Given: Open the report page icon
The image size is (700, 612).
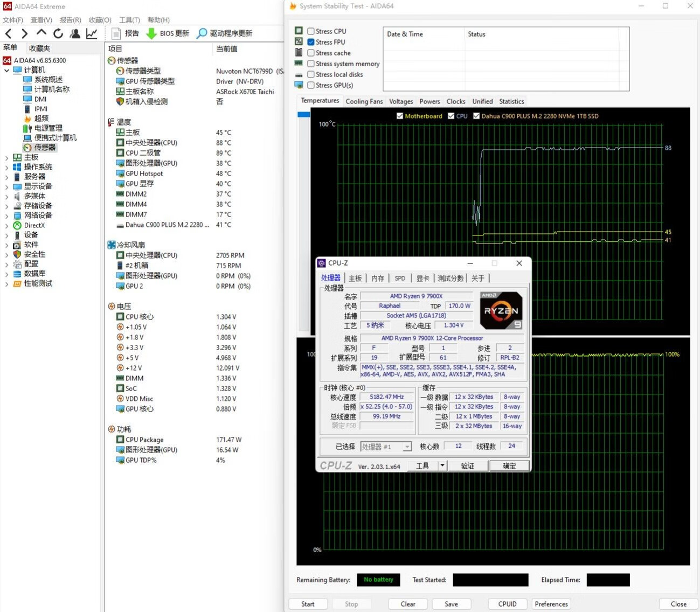Looking at the screenshot, I should [x=116, y=33].
